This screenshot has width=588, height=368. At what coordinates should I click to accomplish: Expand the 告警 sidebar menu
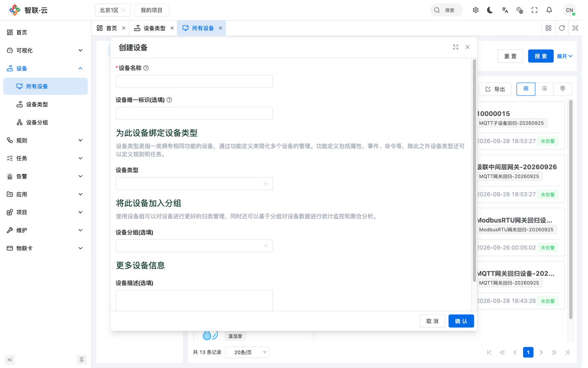pos(45,176)
